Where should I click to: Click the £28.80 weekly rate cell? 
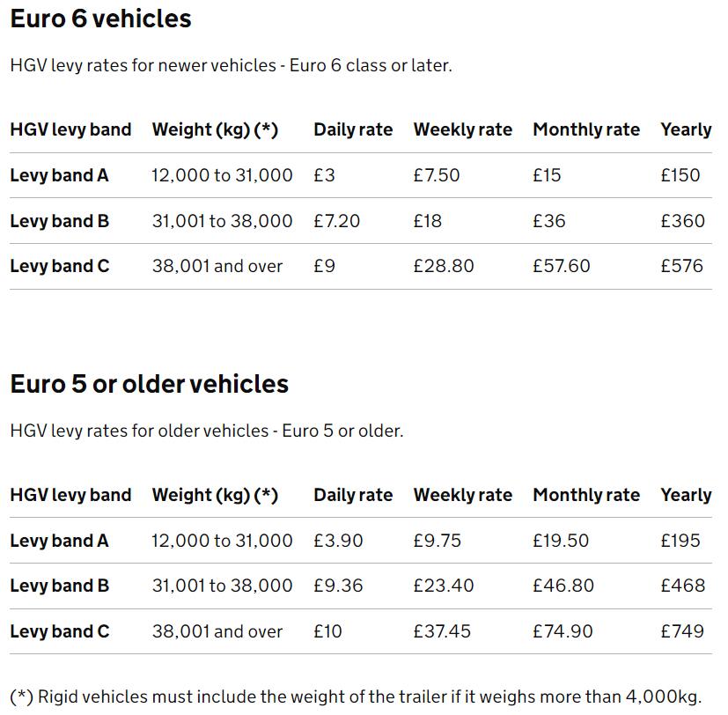pyautogui.click(x=444, y=266)
